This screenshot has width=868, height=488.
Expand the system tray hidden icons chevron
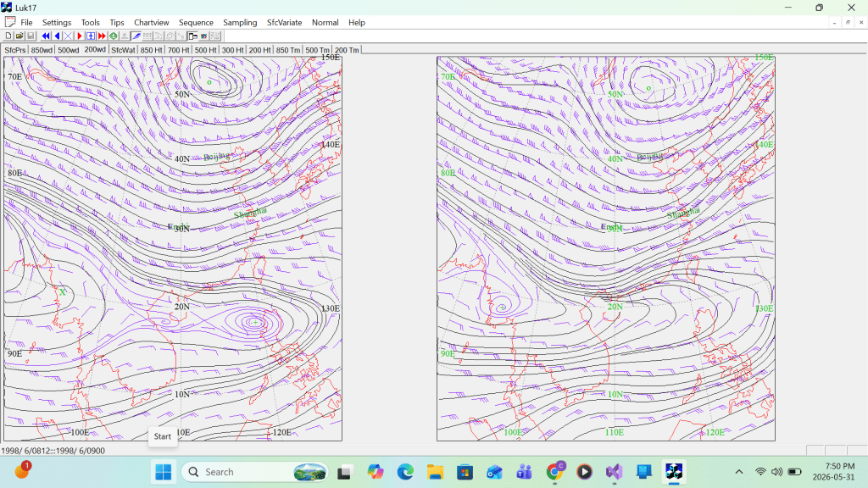pyautogui.click(x=739, y=472)
